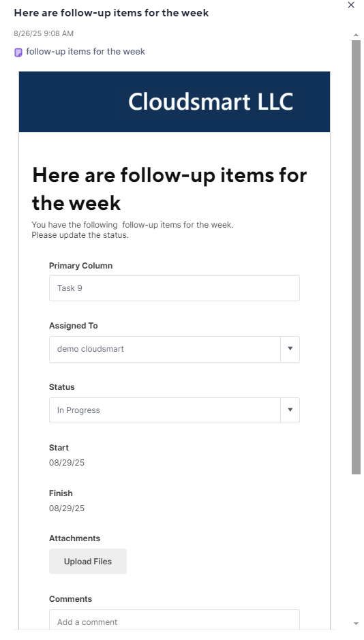
Task: Click the Upload Files button
Action: (88, 561)
